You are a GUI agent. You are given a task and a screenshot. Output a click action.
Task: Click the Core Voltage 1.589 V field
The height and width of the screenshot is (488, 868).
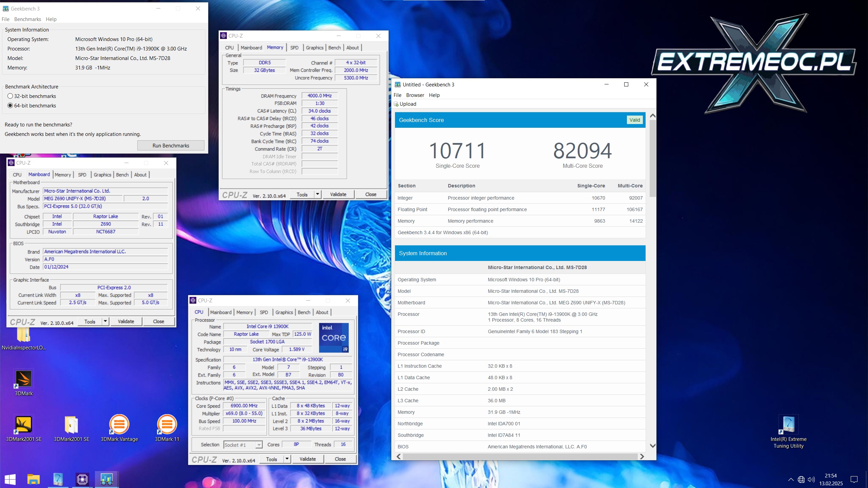(297, 349)
